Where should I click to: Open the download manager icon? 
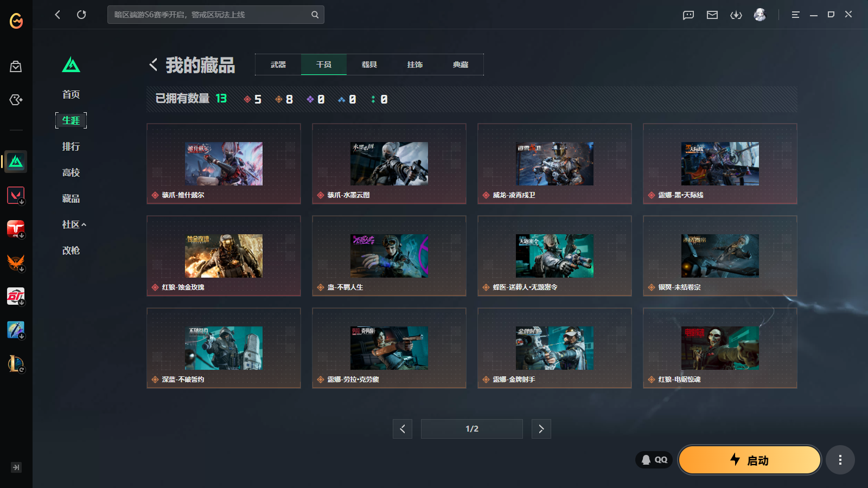pyautogui.click(x=736, y=15)
